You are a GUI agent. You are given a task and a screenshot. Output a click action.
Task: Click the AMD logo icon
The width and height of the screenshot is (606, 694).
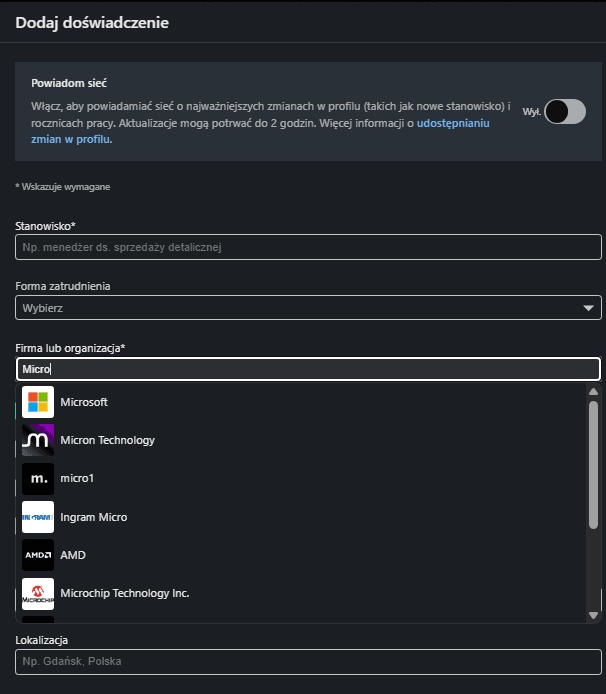pos(38,555)
